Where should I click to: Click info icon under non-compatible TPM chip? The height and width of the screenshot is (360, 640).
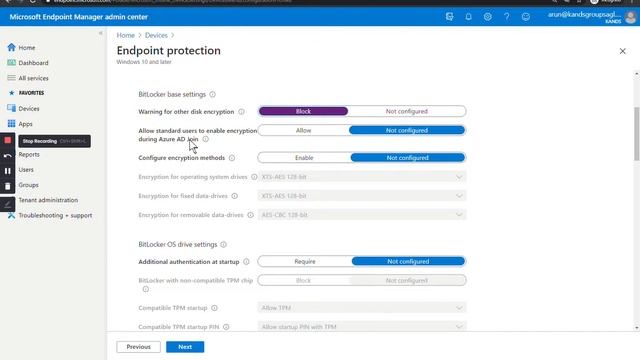(146, 289)
